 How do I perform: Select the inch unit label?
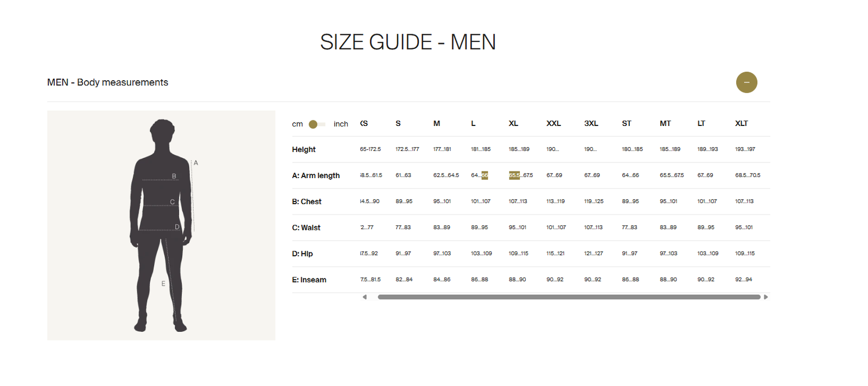[341, 124]
